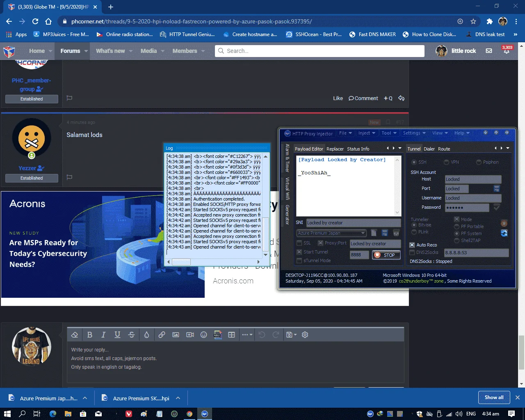Select the PLink tunnelier radio button
Image resolution: width=525 pixels, height=420 pixels.
[x=414, y=232]
